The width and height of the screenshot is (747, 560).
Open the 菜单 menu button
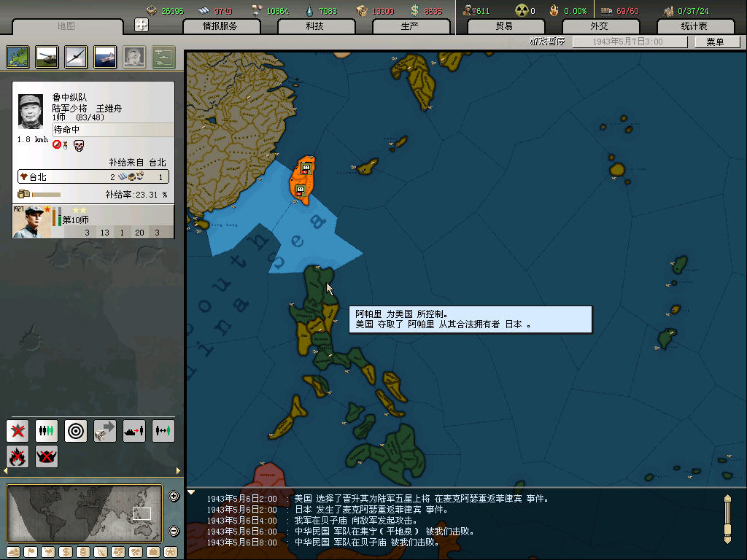(717, 42)
